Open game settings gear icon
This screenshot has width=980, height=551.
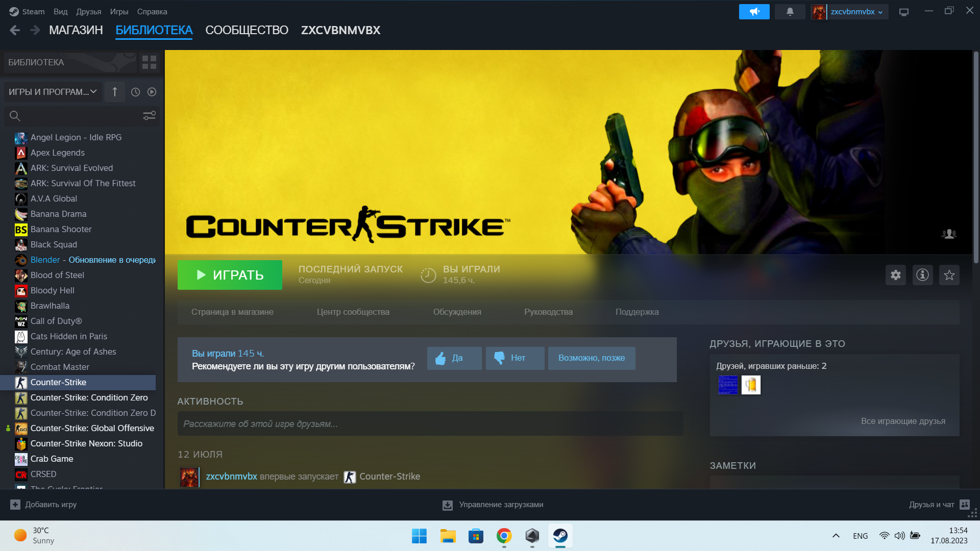[895, 275]
